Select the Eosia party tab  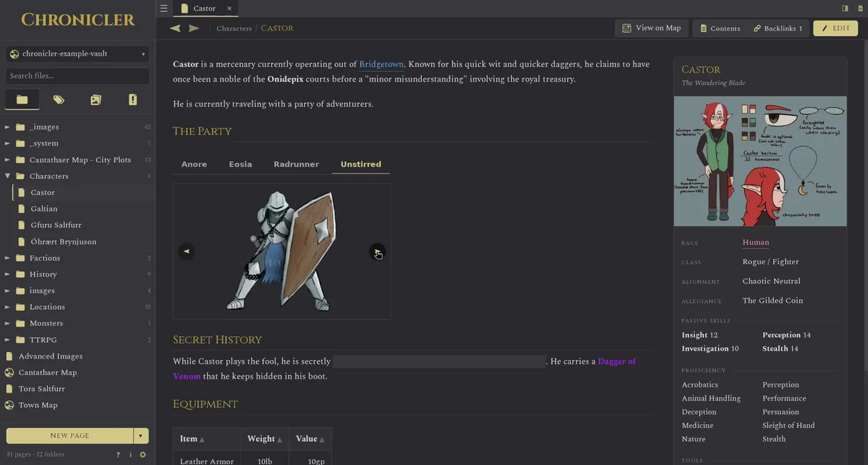coord(241,164)
